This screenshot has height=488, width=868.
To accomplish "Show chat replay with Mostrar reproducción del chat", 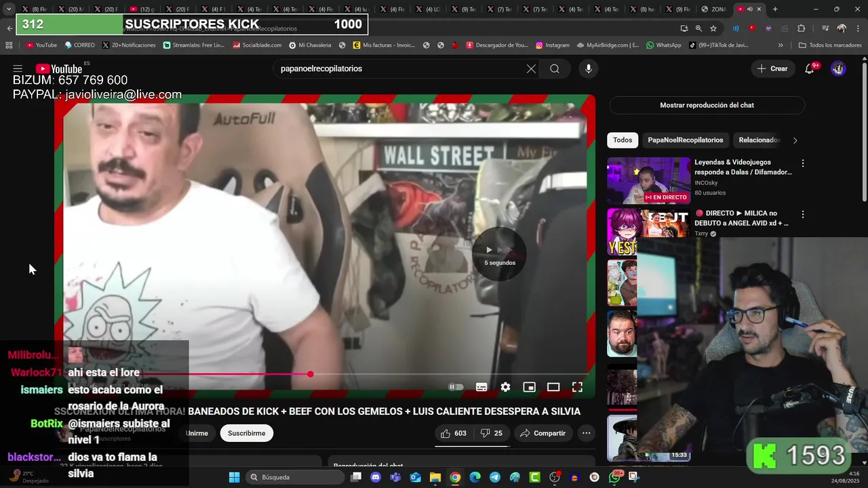I will click(707, 105).
